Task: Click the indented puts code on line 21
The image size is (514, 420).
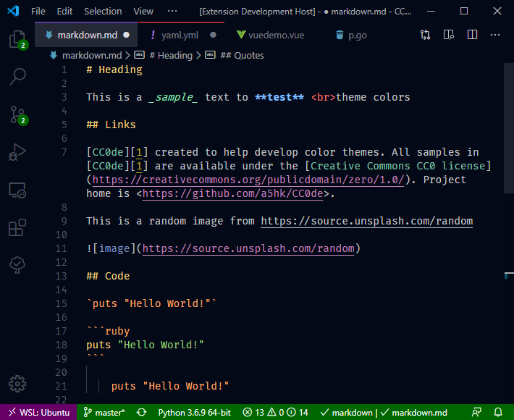Action: (170, 386)
